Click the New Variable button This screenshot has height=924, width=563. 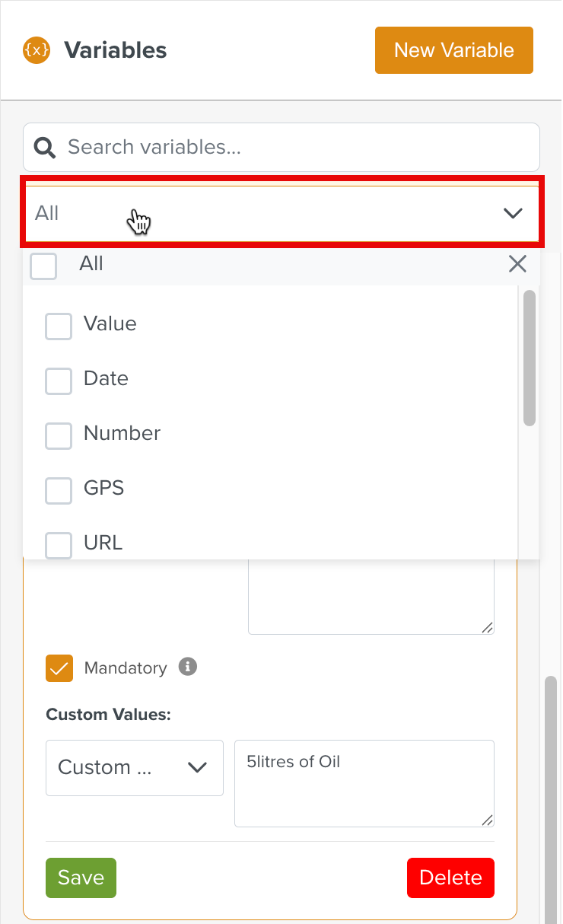click(x=453, y=50)
